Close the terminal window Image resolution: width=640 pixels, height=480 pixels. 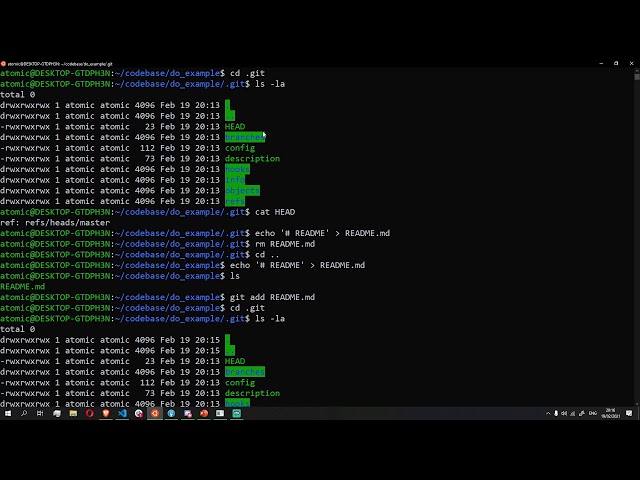tap(631, 63)
